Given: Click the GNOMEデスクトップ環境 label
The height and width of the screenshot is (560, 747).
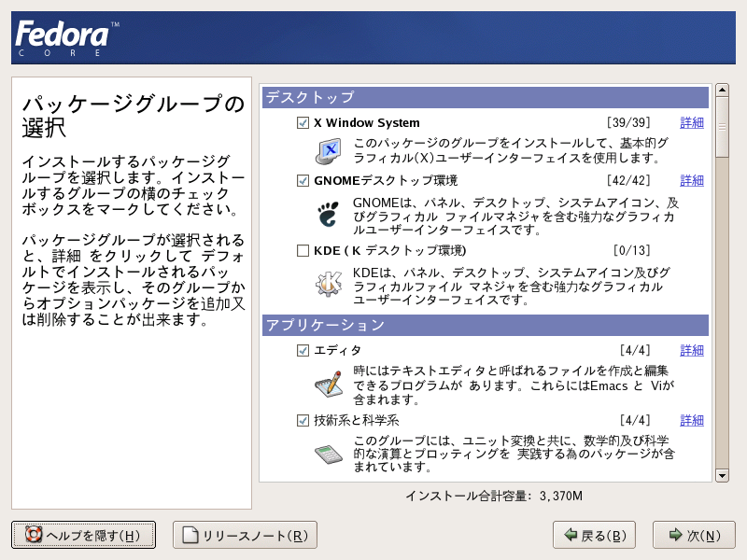Looking at the screenshot, I should 386,181.
